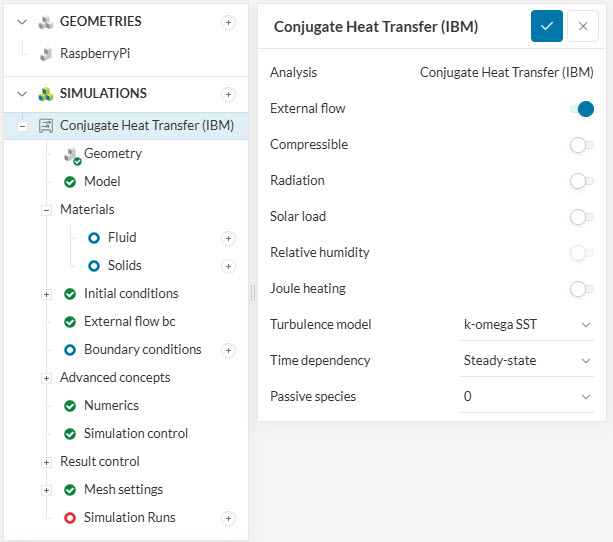Image resolution: width=613 pixels, height=542 pixels.
Task: Collapse the Materials tree node
Action: click(46, 210)
